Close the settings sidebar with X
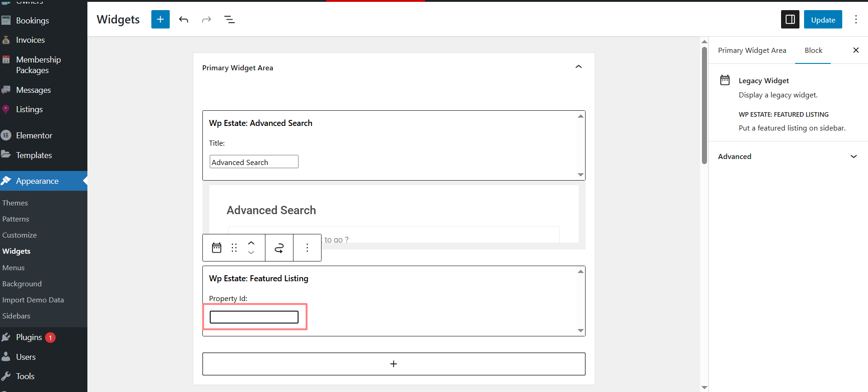868x392 pixels. click(856, 50)
